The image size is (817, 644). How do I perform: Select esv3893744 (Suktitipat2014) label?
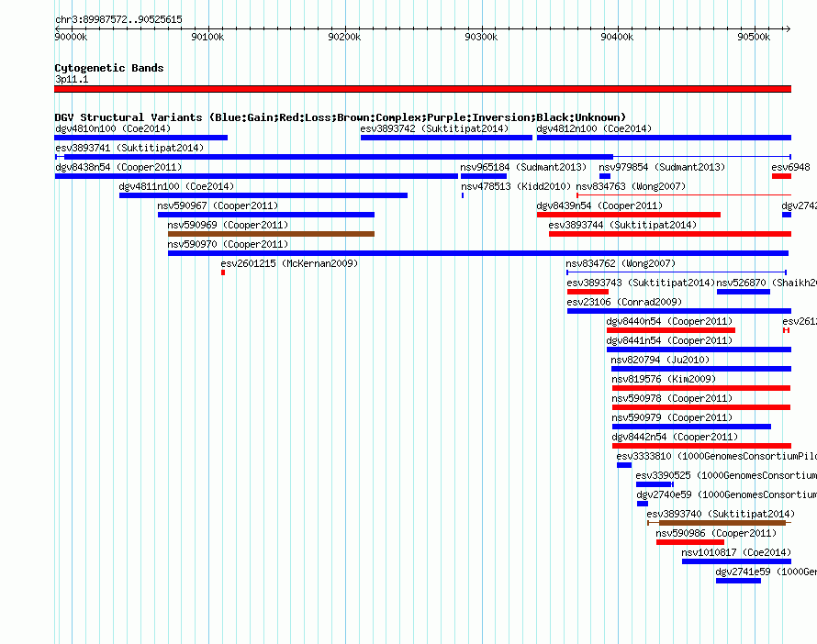tap(622, 225)
